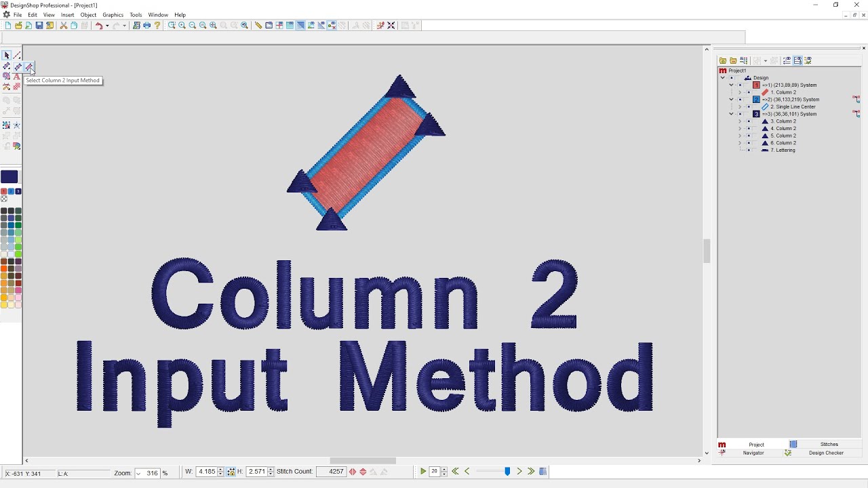
Task: Click the branch icon beside color 2 System row
Action: (x=856, y=100)
